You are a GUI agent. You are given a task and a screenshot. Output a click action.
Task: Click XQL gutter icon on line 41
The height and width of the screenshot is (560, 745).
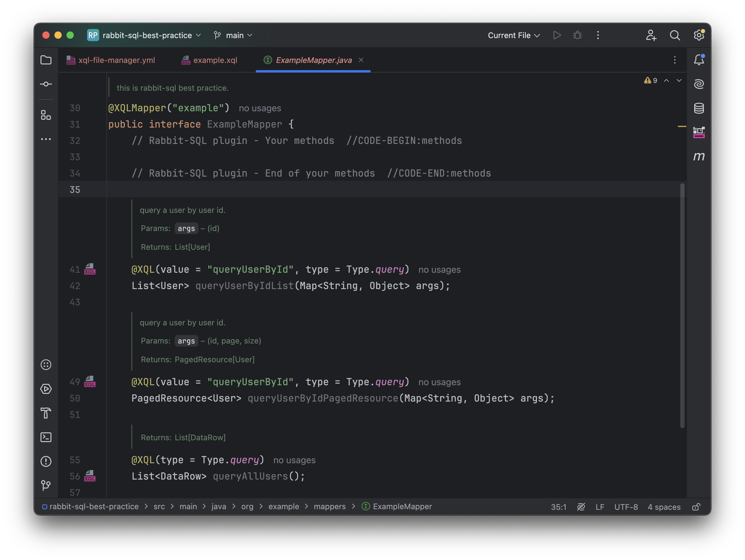[x=89, y=269]
